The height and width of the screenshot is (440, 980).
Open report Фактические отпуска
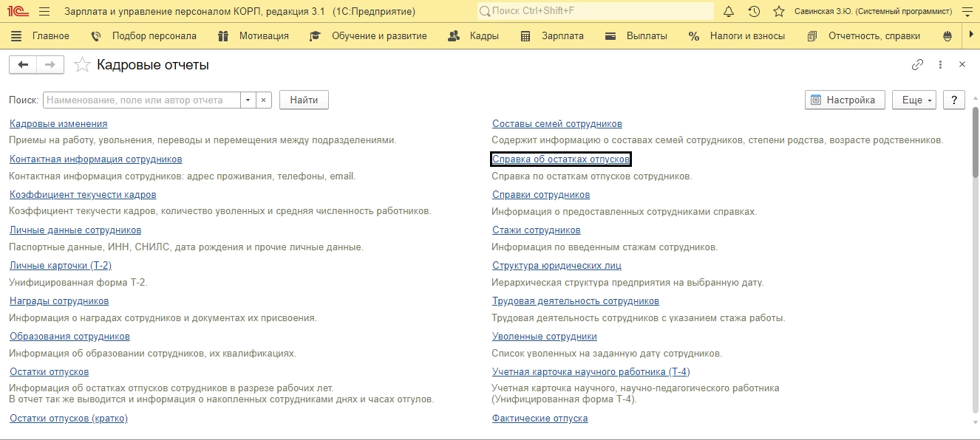pos(540,419)
